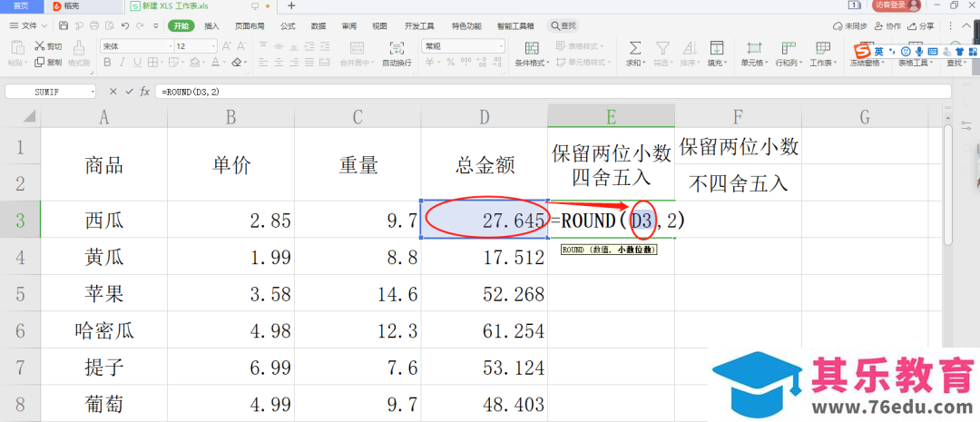Open the Name Box dropdown showing SUMIF
The height and width of the screenshot is (422, 980).
(93, 92)
